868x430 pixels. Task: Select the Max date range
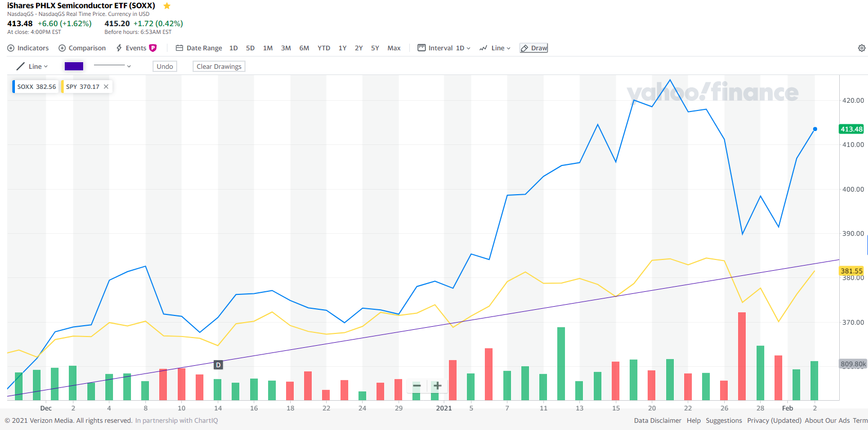394,48
